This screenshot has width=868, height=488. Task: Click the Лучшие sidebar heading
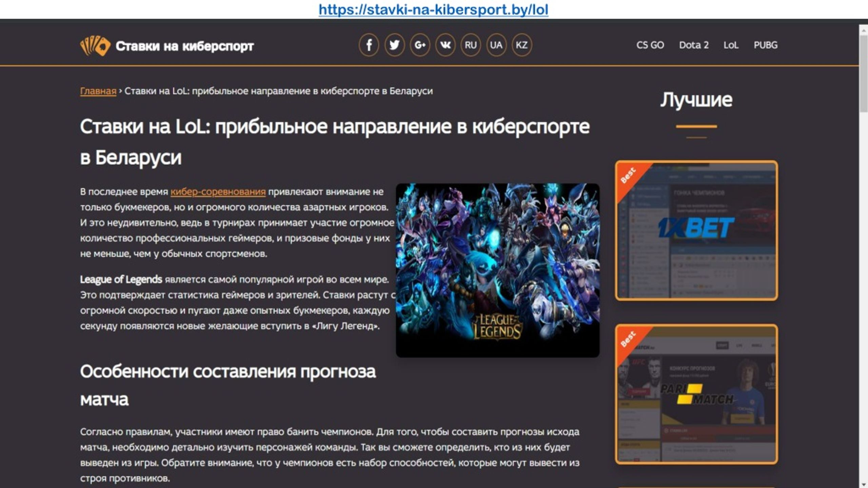[x=696, y=100]
